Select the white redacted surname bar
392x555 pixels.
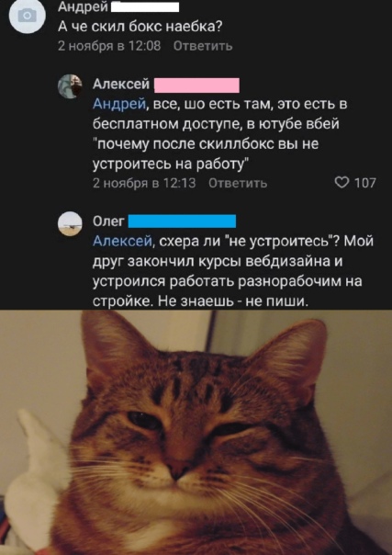tap(145, 7)
